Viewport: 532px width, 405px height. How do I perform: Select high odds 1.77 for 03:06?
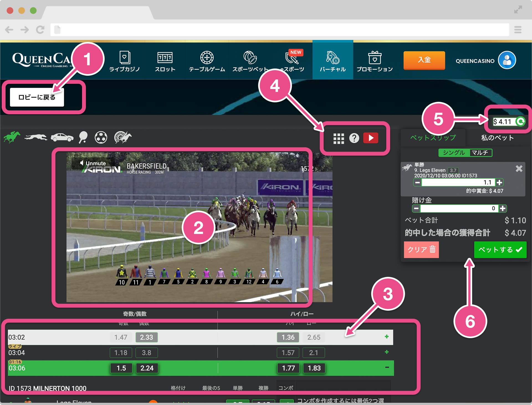pyautogui.click(x=288, y=368)
